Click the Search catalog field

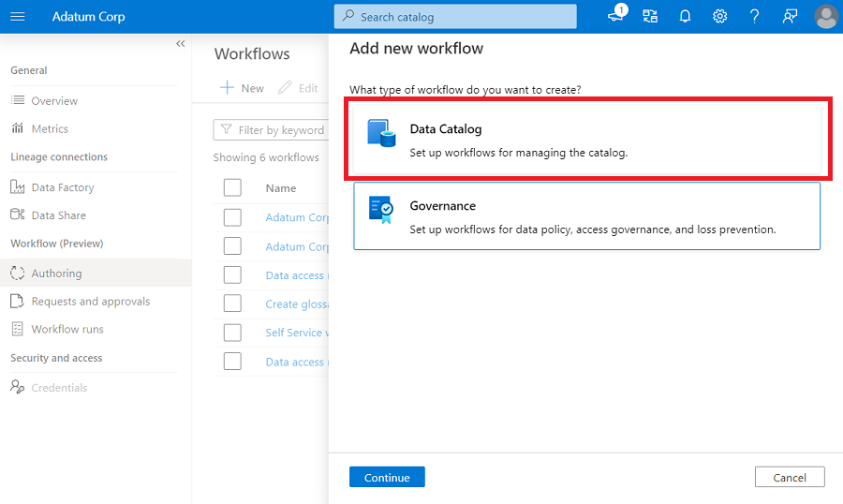tap(455, 17)
